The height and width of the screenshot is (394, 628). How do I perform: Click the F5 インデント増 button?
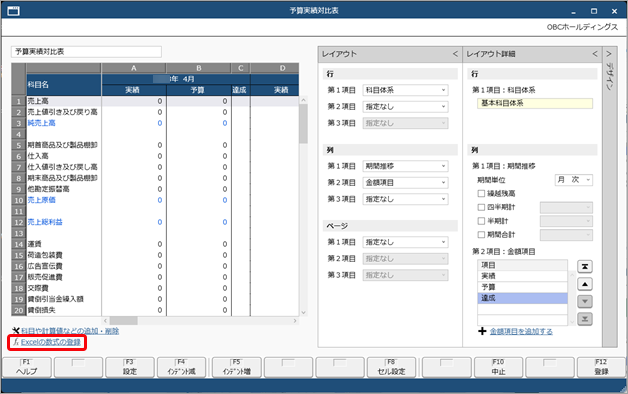(x=236, y=367)
